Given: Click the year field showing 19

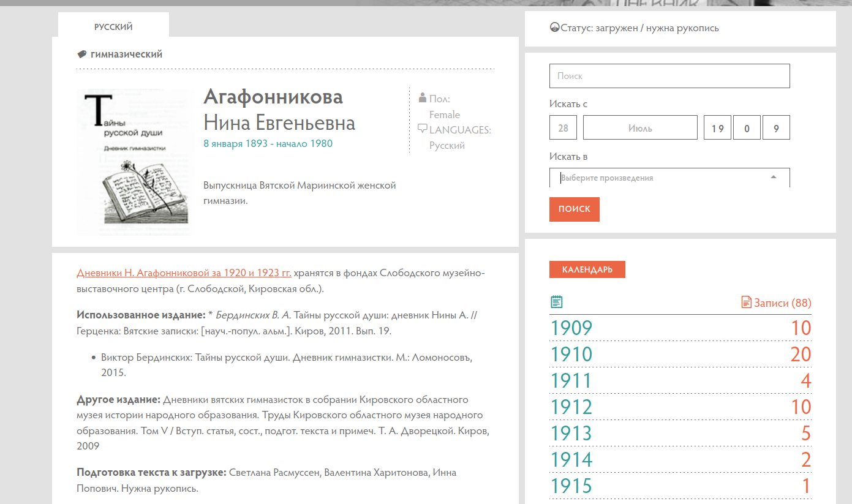Looking at the screenshot, I should click(x=717, y=128).
